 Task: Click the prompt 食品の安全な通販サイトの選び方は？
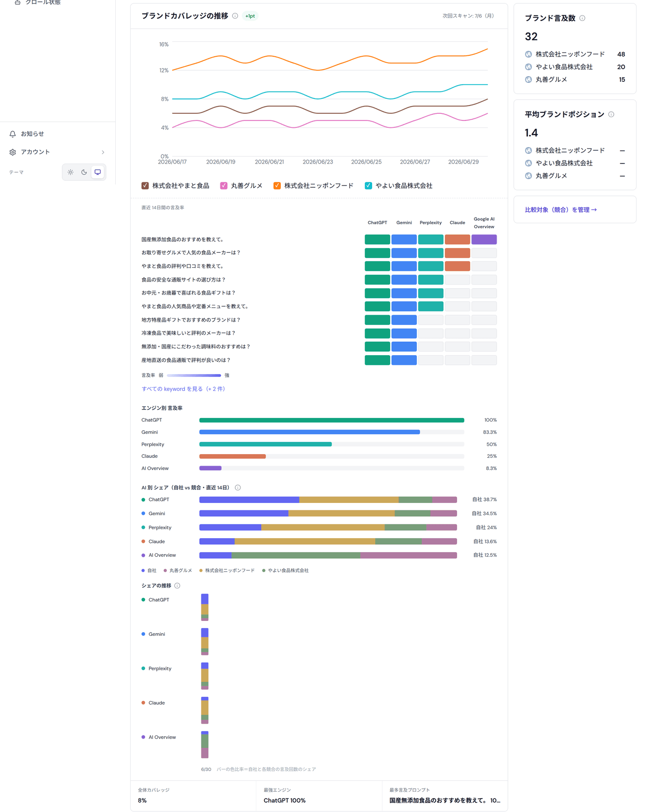[184, 280]
